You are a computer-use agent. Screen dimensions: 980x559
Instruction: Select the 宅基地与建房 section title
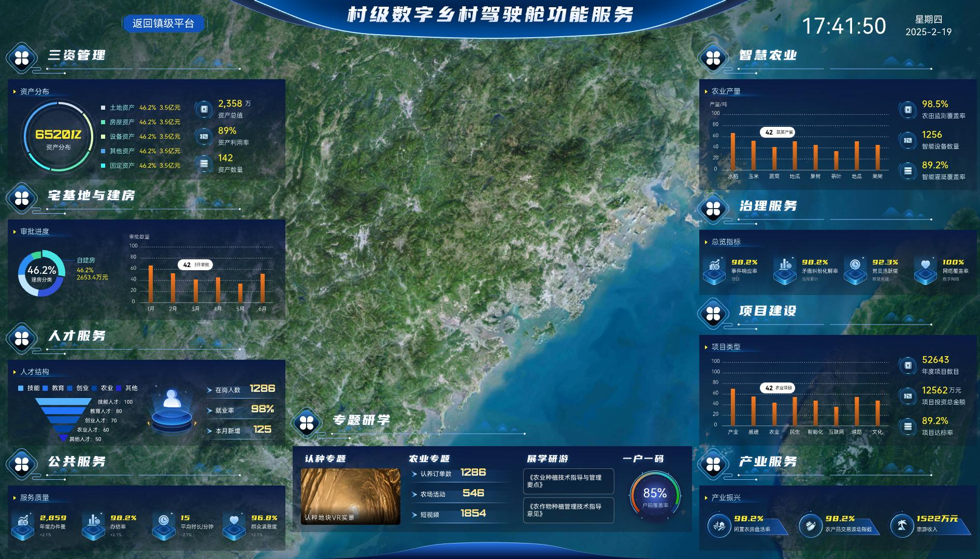[x=91, y=196]
